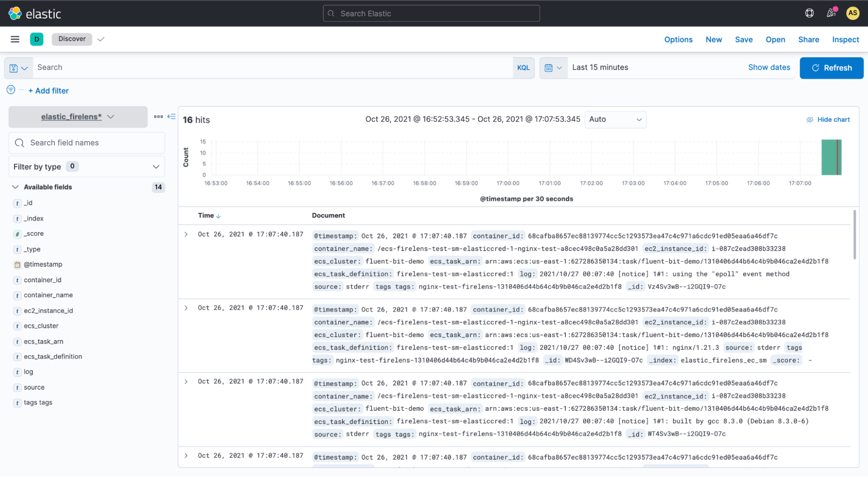Expand the nginx/1.21.3 log document row
This screenshot has width=868, height=477.
click(186, 308)
